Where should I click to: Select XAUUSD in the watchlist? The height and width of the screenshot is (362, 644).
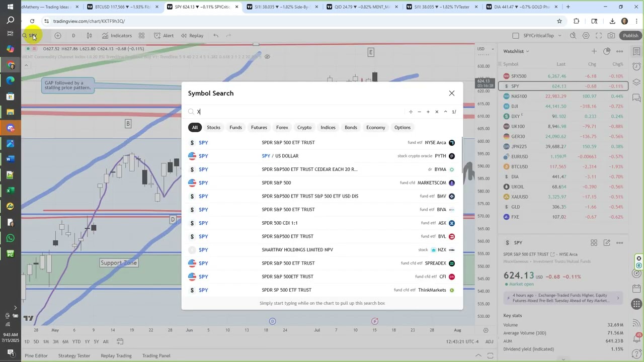[x=563, y=197]
